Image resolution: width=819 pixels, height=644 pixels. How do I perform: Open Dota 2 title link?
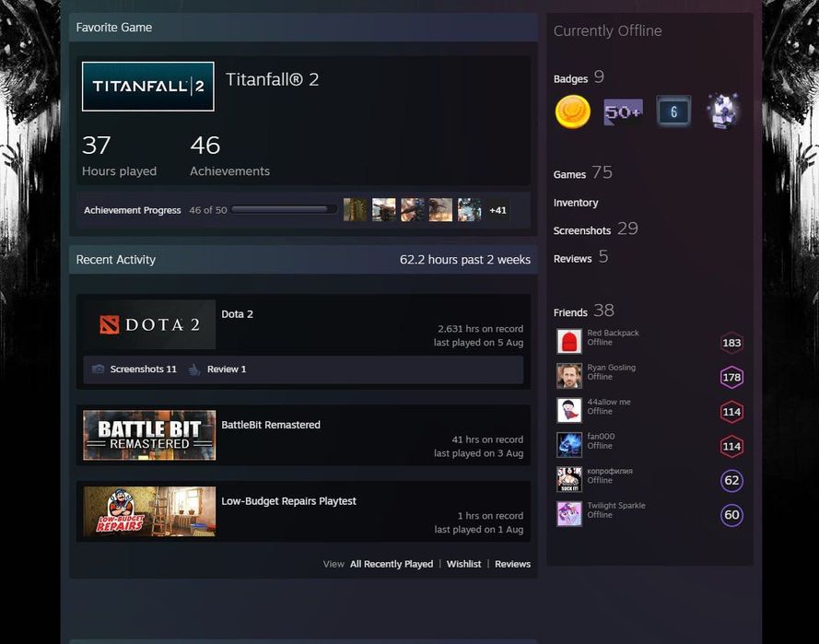pos(237,314)
